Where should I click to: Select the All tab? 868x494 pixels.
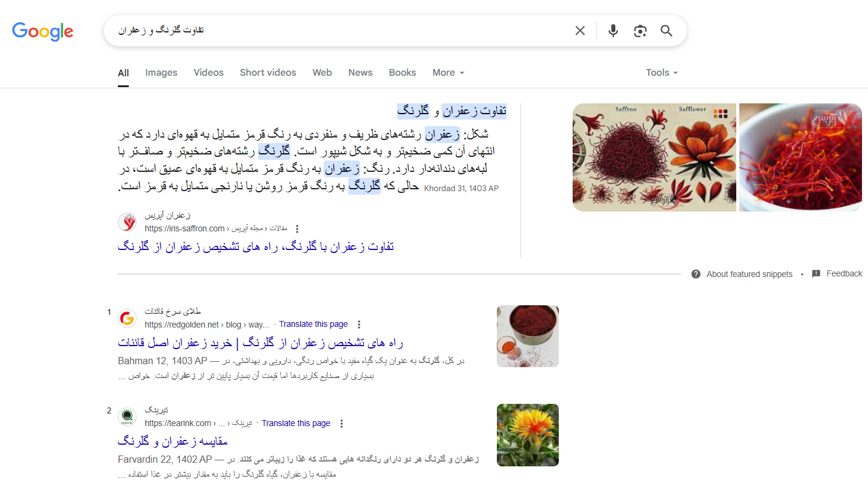(x=123, y=73)
